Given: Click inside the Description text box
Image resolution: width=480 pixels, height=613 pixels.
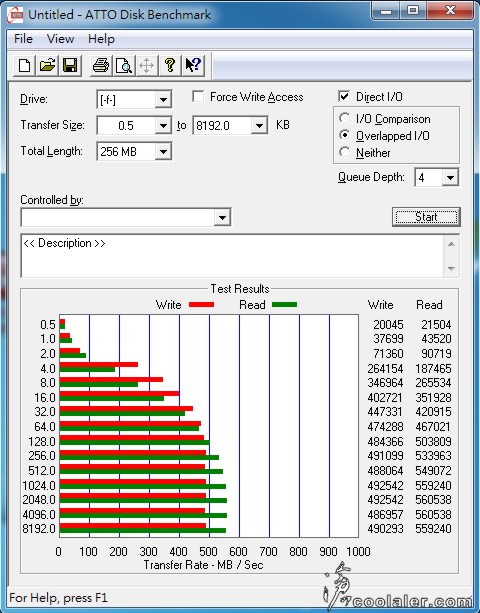Looking at the screenshot, I should tap(232, 256).
